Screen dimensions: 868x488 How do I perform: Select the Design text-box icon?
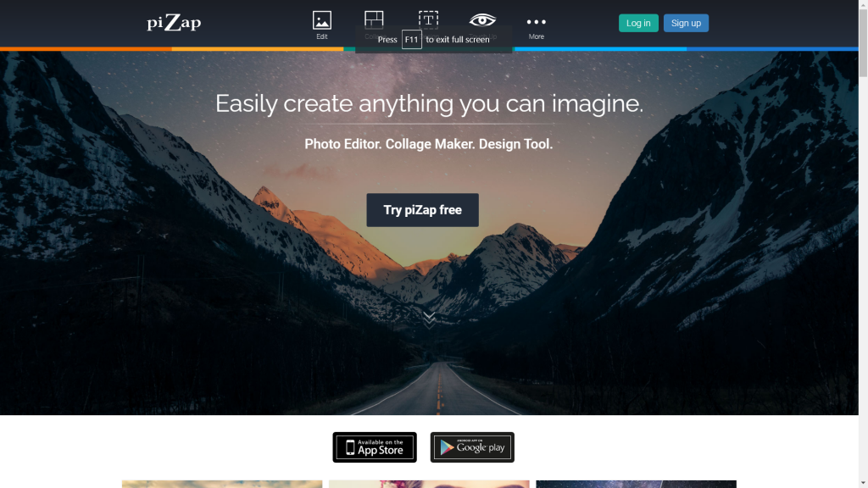(x=428, y=19)
